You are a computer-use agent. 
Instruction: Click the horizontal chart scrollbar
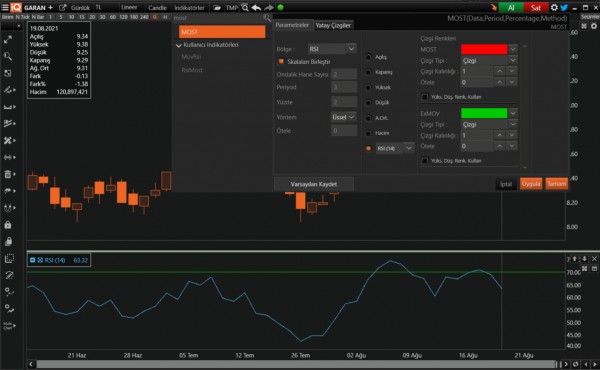tap(295, 364)
